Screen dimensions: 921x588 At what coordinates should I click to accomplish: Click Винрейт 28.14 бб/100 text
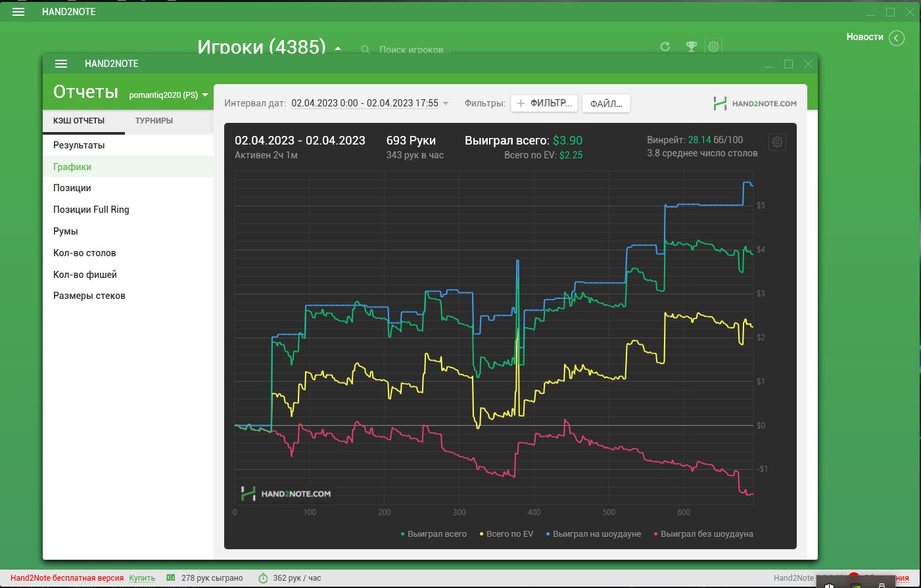click(x=695, y=140)
